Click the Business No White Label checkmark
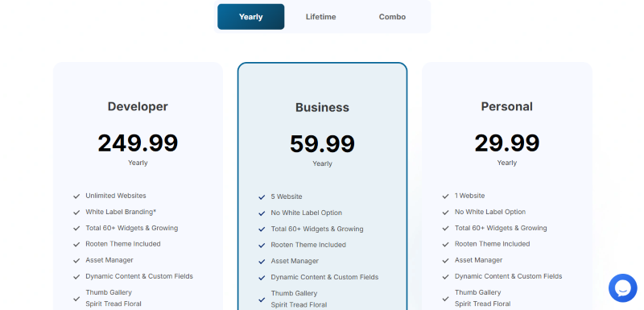 (x=262, y=213)
